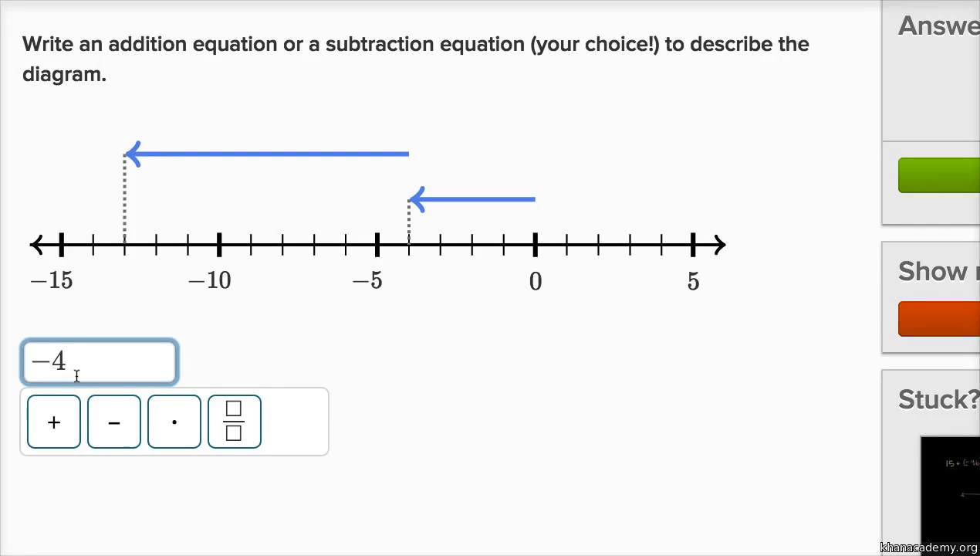Click the left arrowhead of the number line

pyautogui.click(x=37, y=246)
